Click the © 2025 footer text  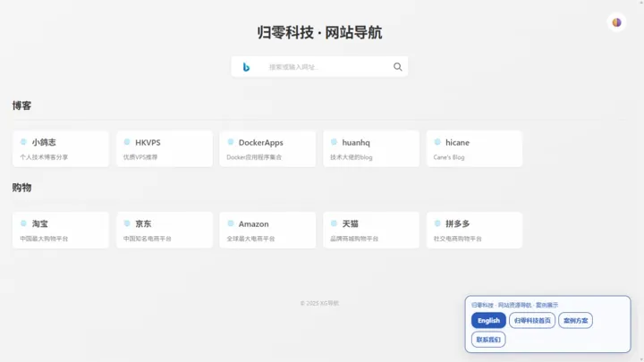coord(319,303)
